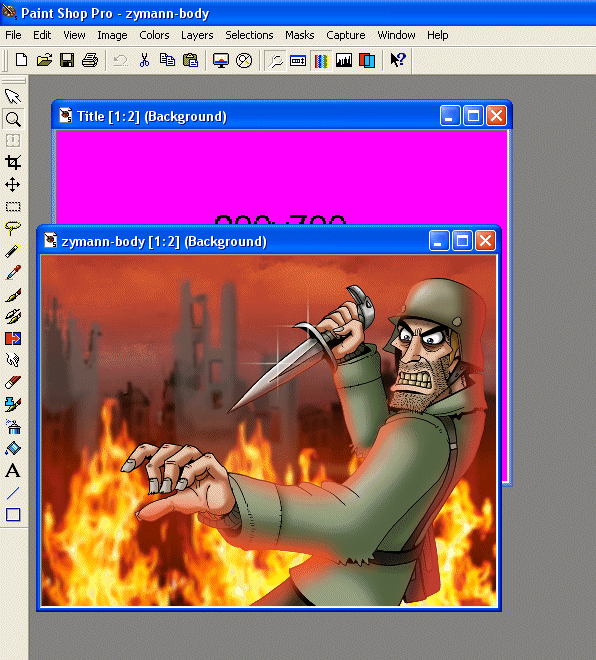Select the Dropper tool
Viewport: 596px width, 660px height.
click(13, 272)
